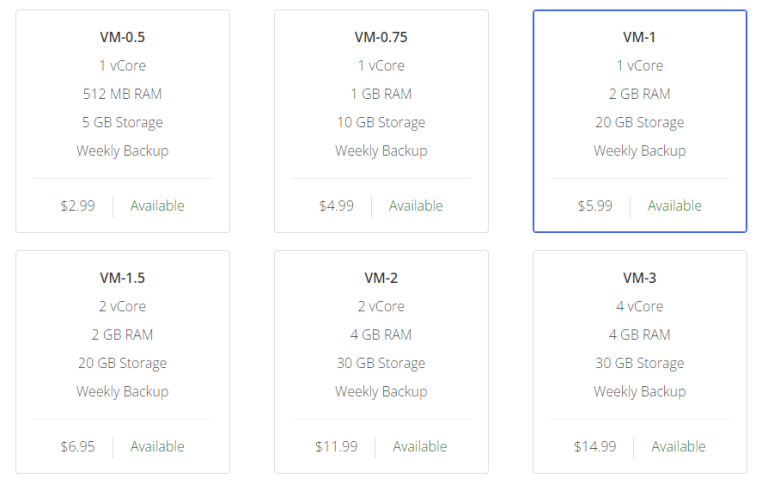Click the $5.99 price on VM-1
768x485 pixels.
click(x=595, y=206)
